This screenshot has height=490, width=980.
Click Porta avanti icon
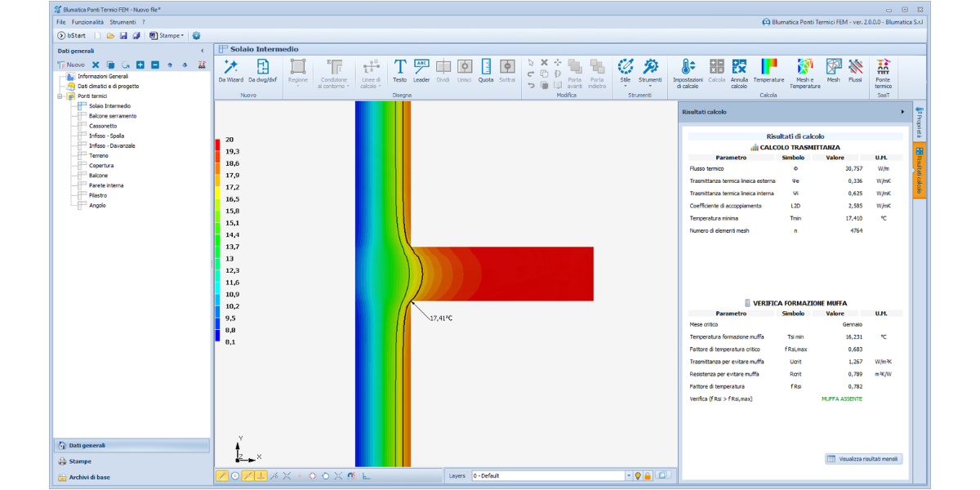tap(575, 73)
